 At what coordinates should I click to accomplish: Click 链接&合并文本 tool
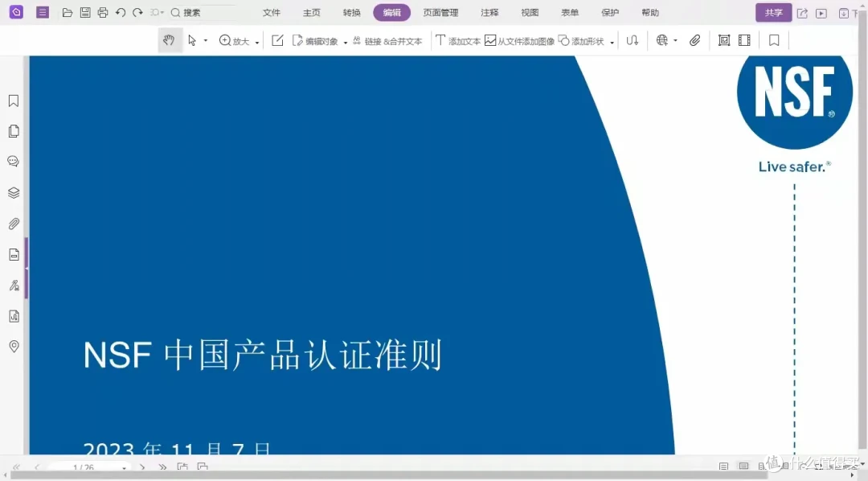(x=387, y=41)
